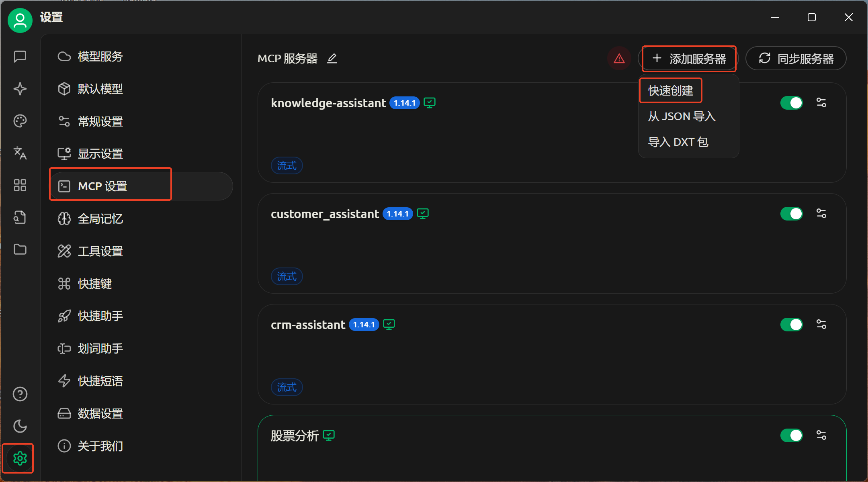Open the translate sidebar icon
Image resolution: width=868 pixels, height=482 pixels.
(x=20, y=153)
